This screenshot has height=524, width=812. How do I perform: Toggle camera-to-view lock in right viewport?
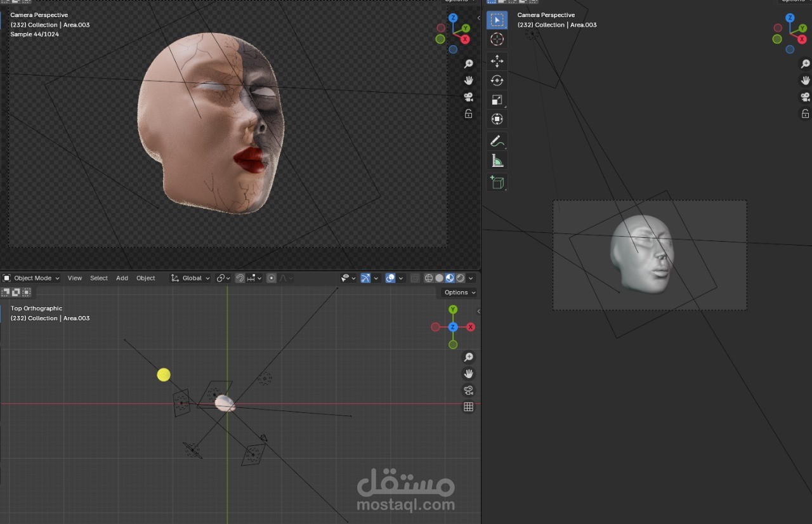[805, 114]
